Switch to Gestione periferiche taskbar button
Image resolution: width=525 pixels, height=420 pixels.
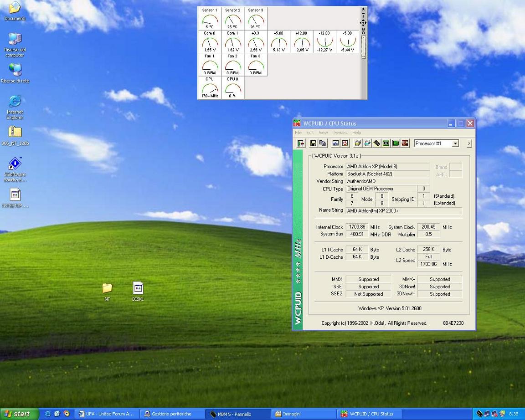[x=171, y=414]
